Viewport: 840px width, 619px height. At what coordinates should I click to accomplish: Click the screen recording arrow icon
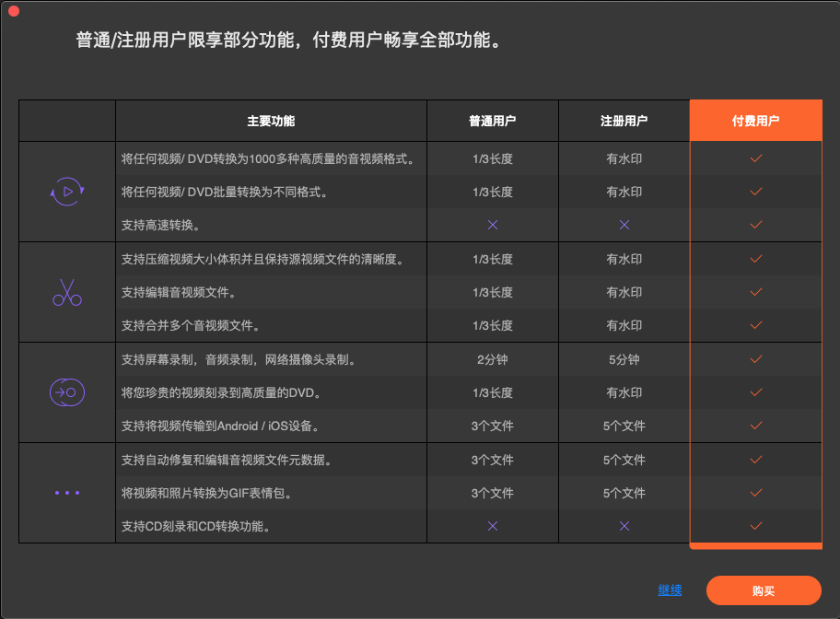(x=65, y=392)
